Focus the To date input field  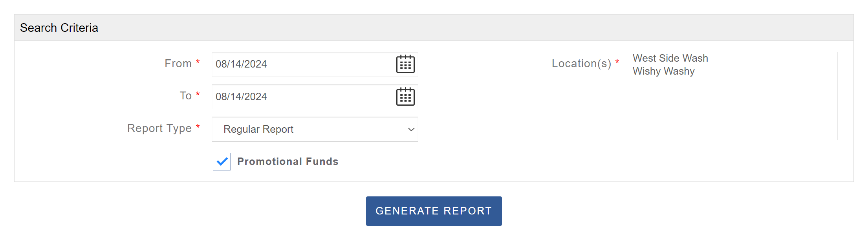pos(298,97)
